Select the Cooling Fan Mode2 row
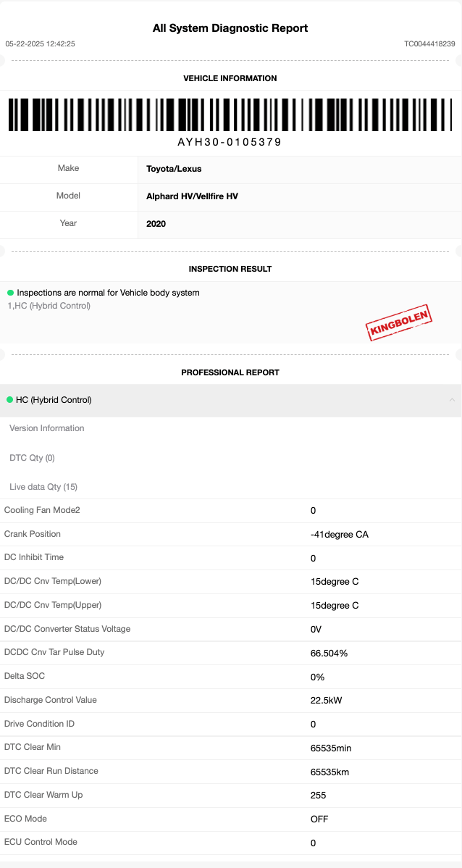The width and height of the screenshot is (462, 868). pos(231,510)
